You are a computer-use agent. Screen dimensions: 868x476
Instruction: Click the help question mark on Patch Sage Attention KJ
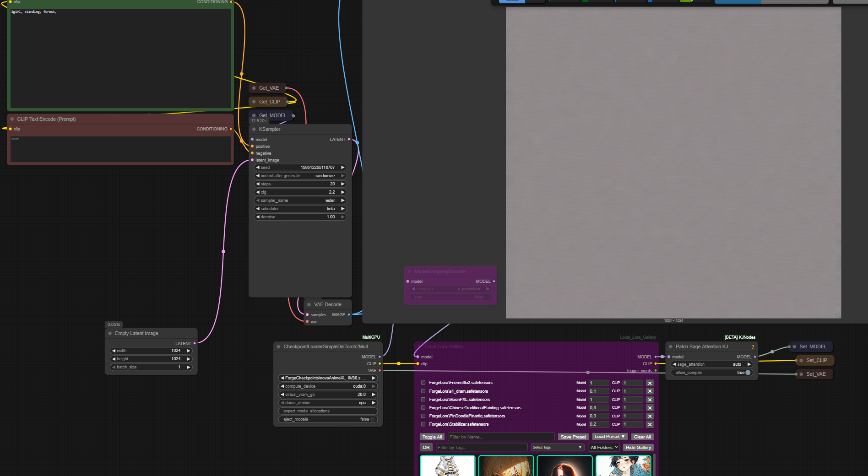[x=753, y=347]
